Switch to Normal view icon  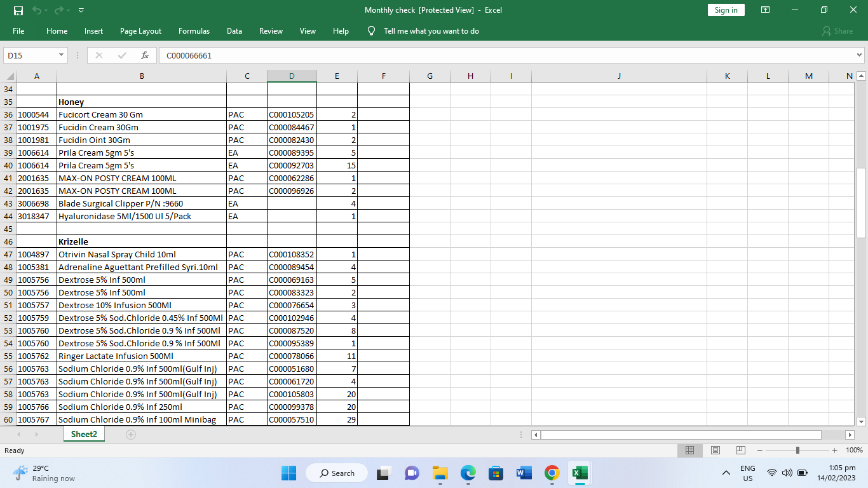click(689, 450)
